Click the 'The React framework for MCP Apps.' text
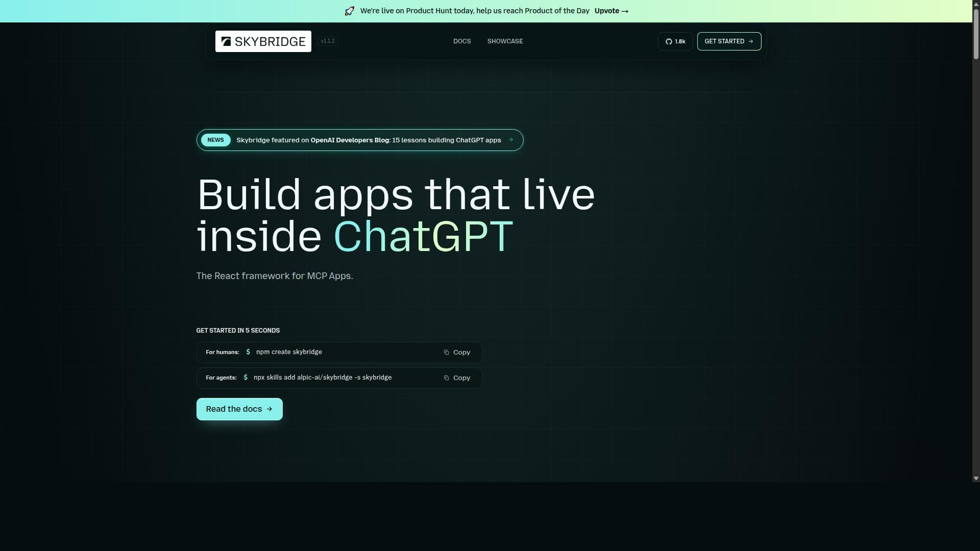This screenshot has height=551, width=980. click(275, 276)
